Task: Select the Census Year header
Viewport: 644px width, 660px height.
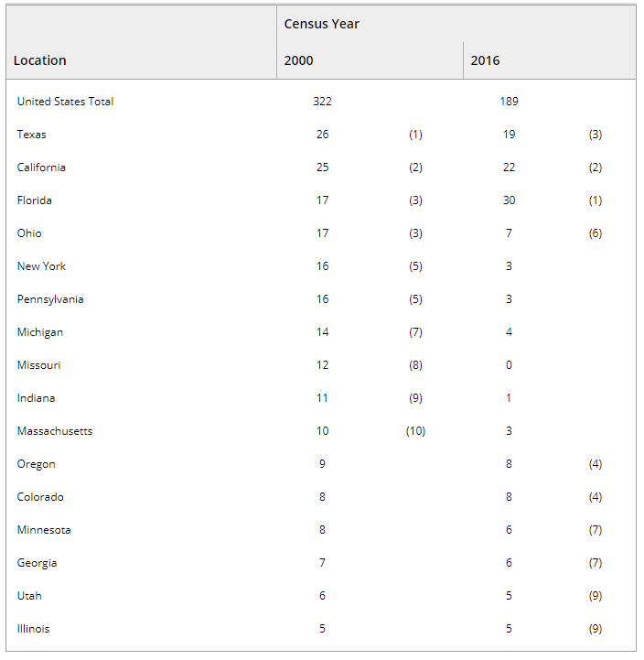Action: pos(321,24)
